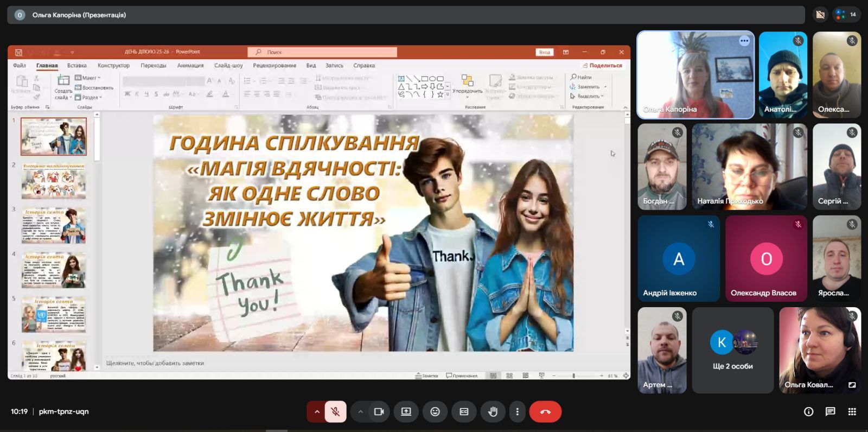Image resolution: width=868 pixels, height=432 pixels.
Task: Unmute the microphone in the call bar
Action: pyautogui.click(x=335, y=412)
